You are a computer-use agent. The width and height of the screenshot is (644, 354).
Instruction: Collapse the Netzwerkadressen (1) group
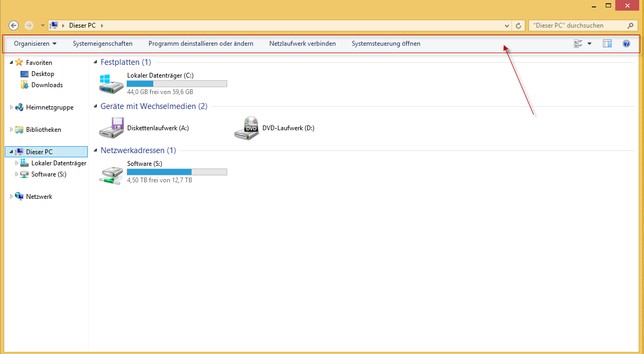pyautogui.click(x=96, y=150)
